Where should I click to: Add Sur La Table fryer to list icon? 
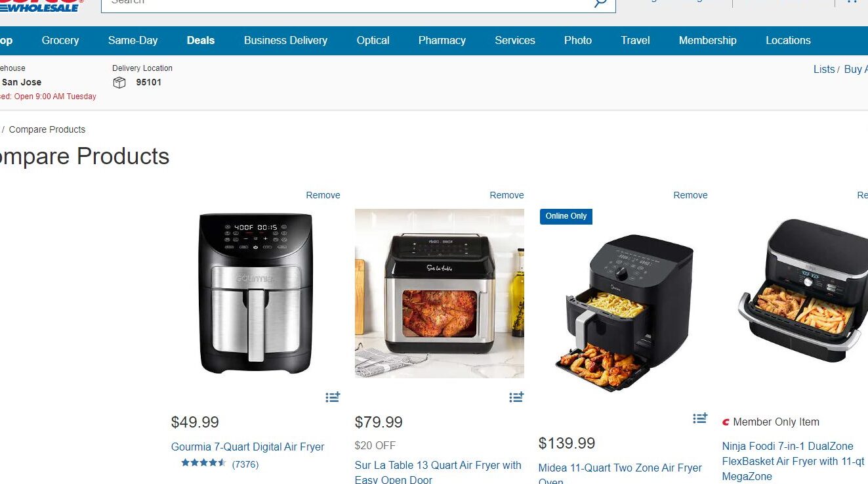pyautogui.click(x=516, y=397)
